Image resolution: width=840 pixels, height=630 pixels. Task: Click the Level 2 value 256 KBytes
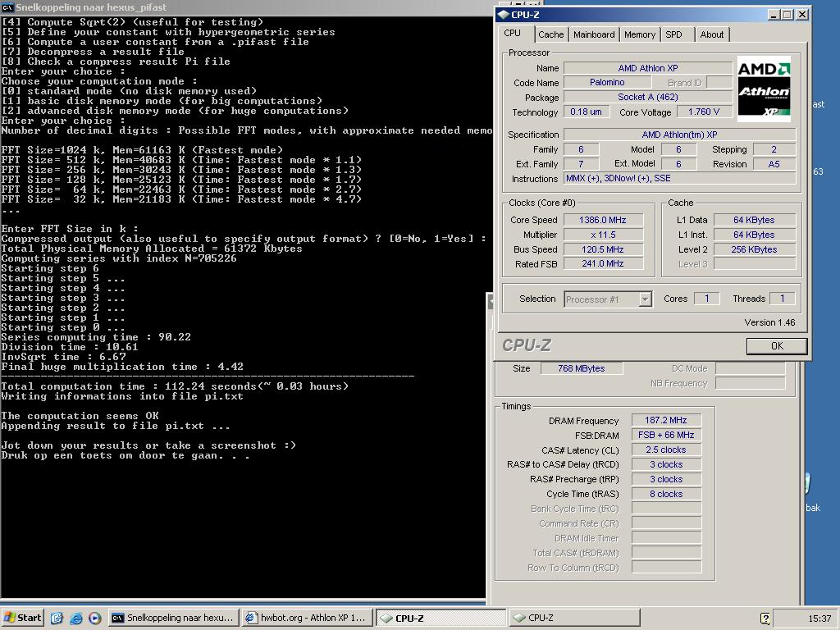[754, 249]
